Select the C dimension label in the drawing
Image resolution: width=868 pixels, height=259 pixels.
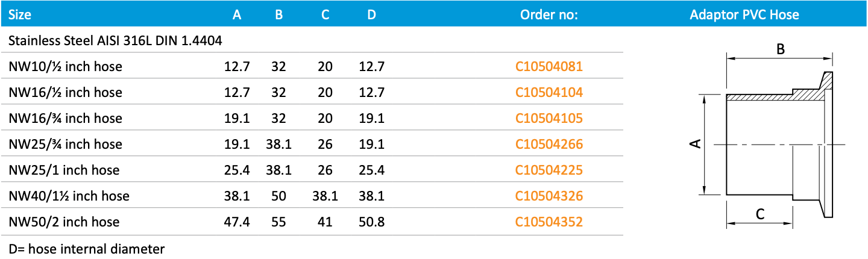(x=760, y=213)
